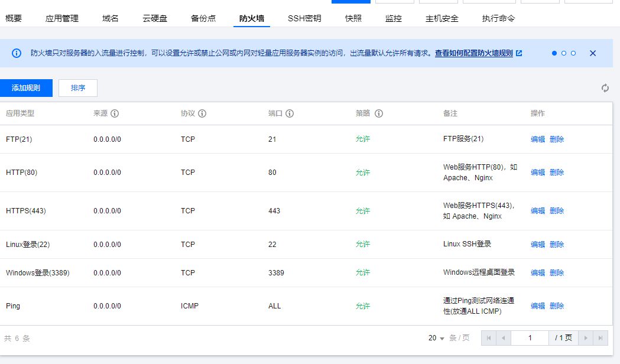Switch to the SSH密钥 tab
This screenshot has height=364, width=620.
304,18
